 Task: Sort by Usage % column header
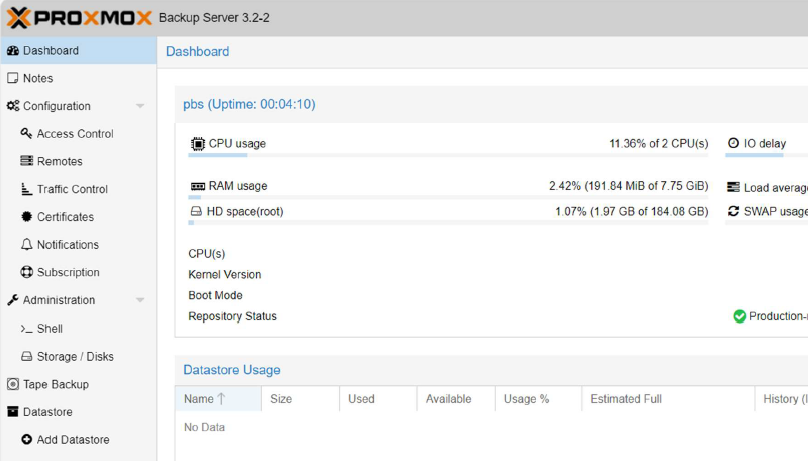pyautogui.click(x=538, y=399)
